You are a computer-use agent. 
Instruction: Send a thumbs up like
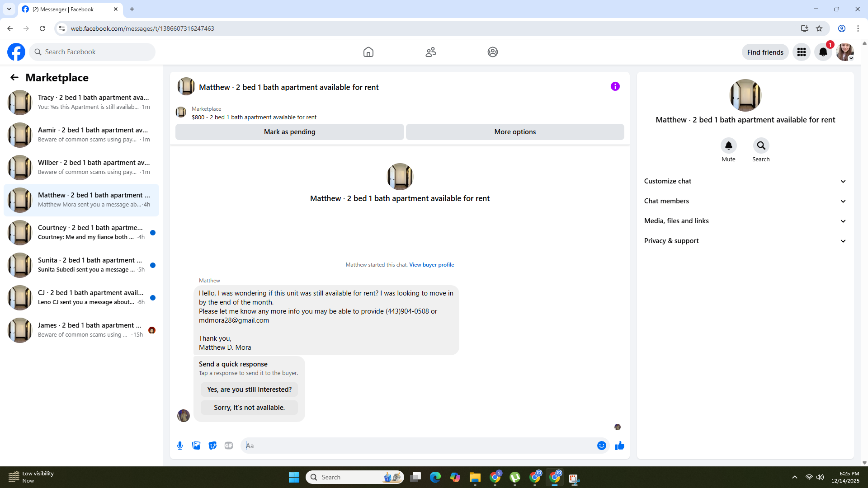point(619,446)
